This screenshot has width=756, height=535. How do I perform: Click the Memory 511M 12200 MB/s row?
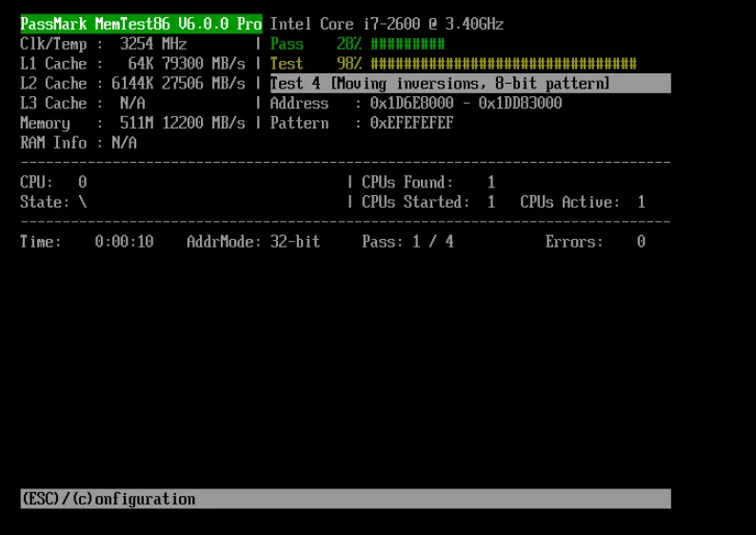132,123
